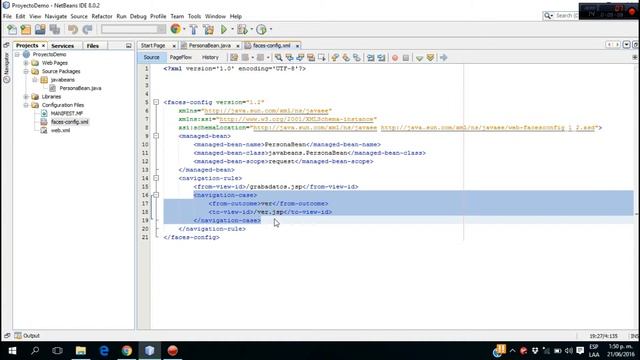
Task: Click the Undo arrow icon
Action: tap(73, 29)
